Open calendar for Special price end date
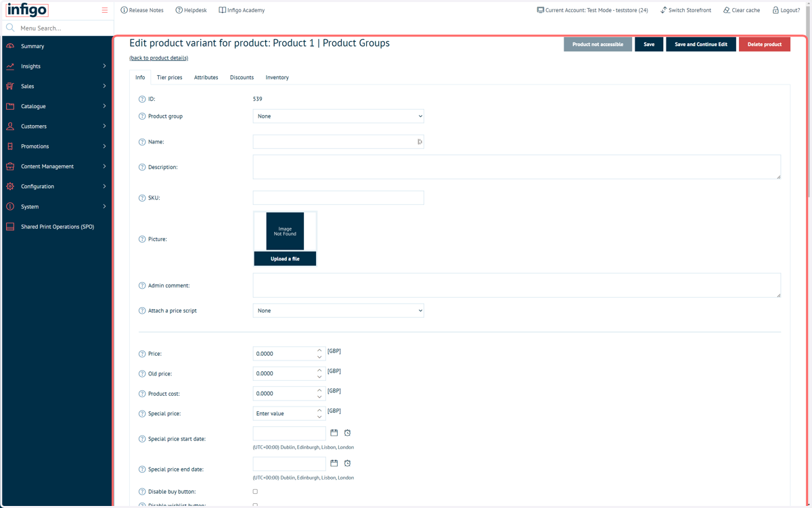812x508 pixels. click(334, 463)
